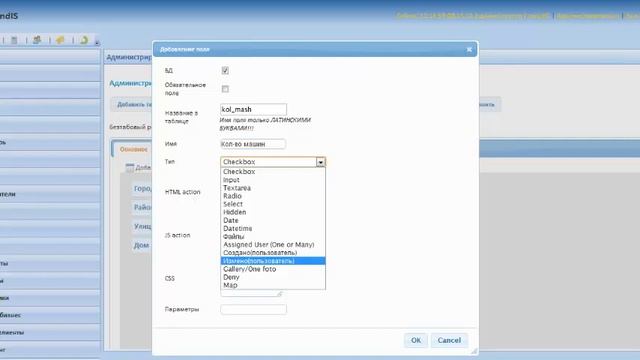Click the yellow folder icon in the toolbar
Screen dimensions: 640x360
point(60,40)
